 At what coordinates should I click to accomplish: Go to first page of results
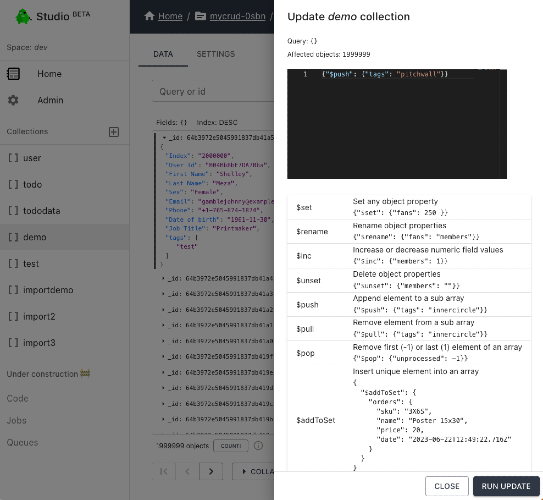tap(164, 471)
